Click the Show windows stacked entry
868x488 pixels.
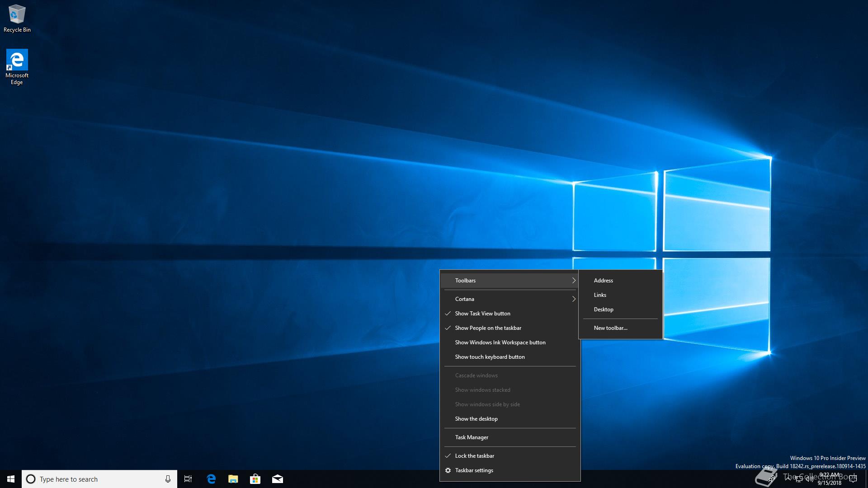(x=510, y=390)
